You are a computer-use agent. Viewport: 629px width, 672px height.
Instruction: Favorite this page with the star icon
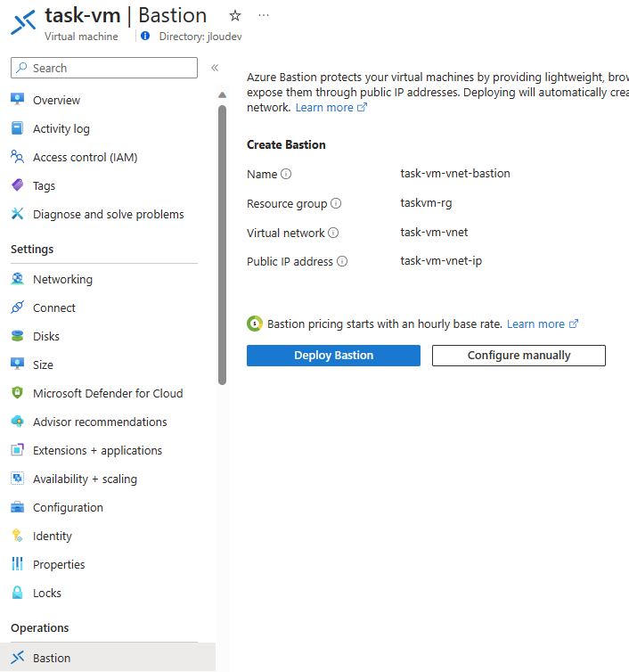235,16
